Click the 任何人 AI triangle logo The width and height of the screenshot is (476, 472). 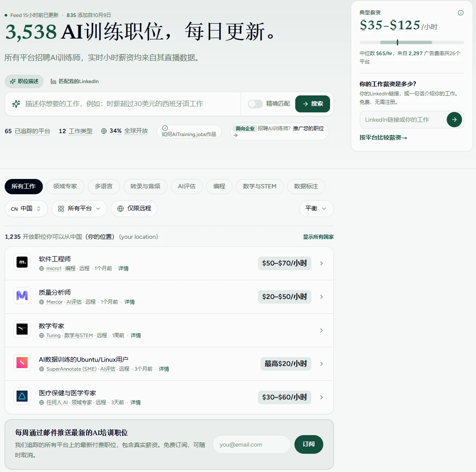[22, 396]
